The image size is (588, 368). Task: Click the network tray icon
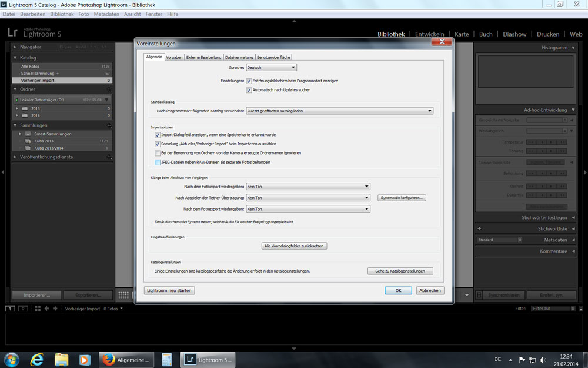[532, 360]
